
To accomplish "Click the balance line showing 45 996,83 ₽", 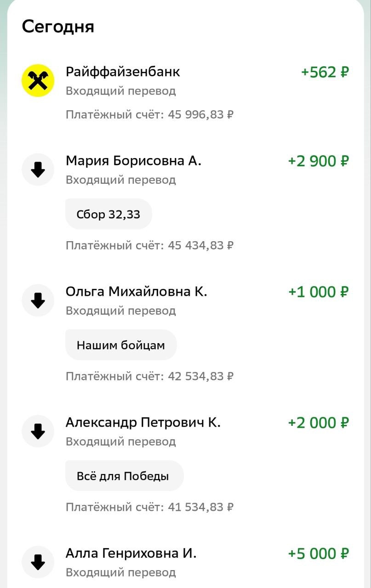I will tap(149, 114).
